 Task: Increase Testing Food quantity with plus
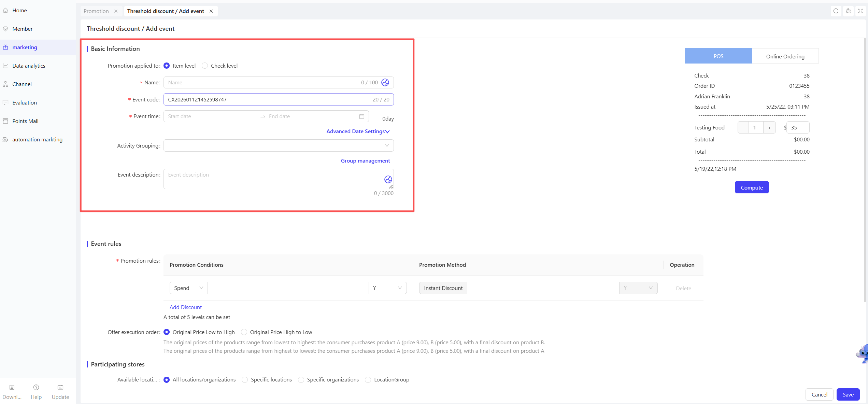click(x=769, y=127)
